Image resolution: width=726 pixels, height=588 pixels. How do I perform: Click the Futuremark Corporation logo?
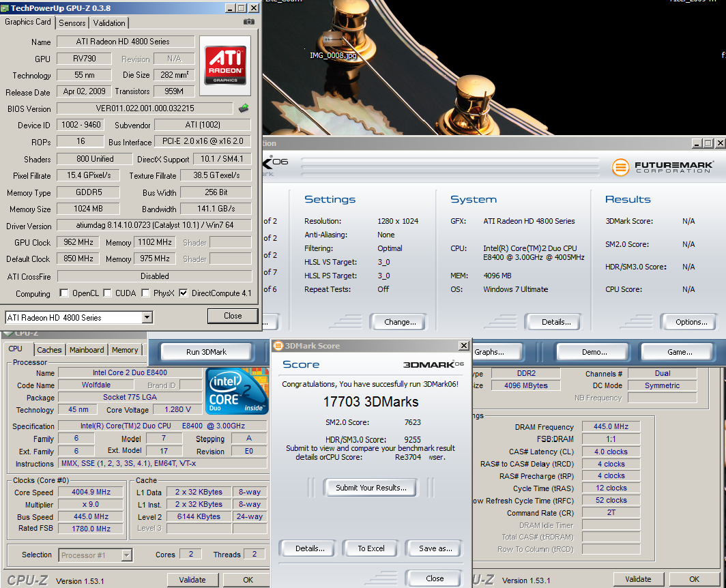[663, 166]
